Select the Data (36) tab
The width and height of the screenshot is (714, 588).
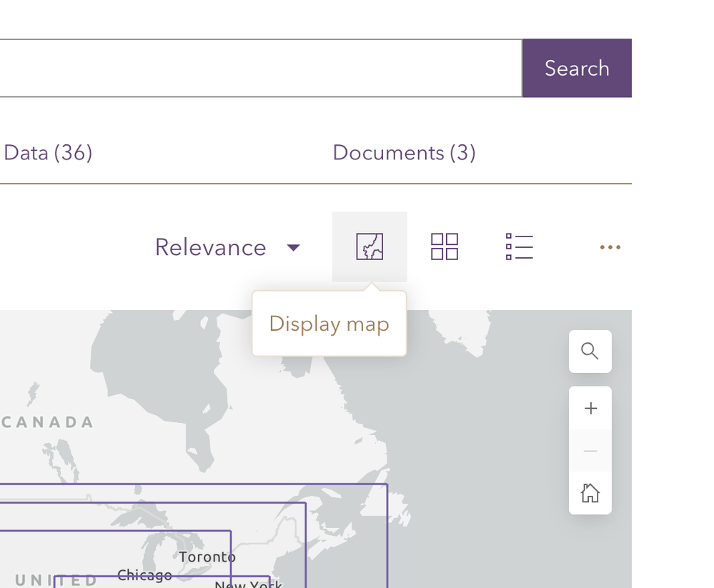tap(48, 153)
